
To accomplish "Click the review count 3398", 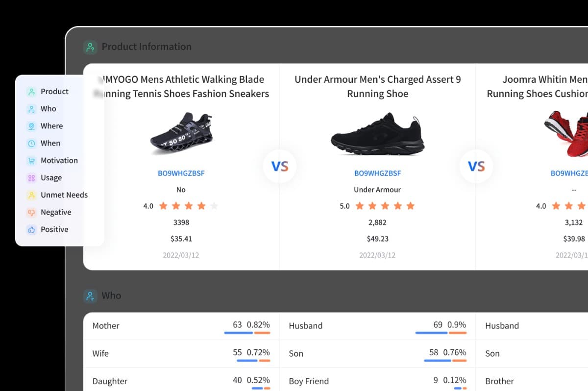I will (181, 222).
